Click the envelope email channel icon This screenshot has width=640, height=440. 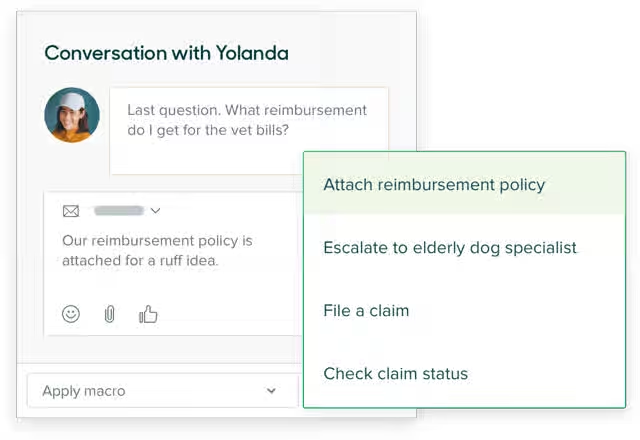click(71, 211)
